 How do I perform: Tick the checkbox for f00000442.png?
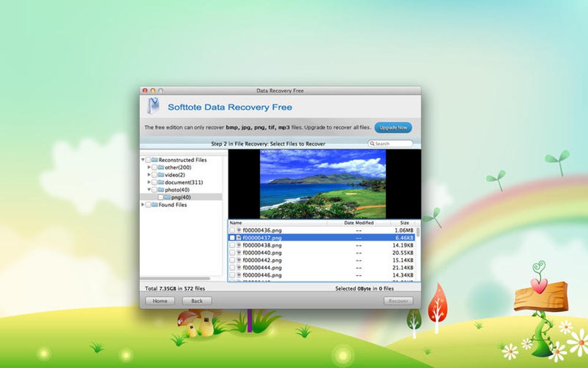[232, 260]
